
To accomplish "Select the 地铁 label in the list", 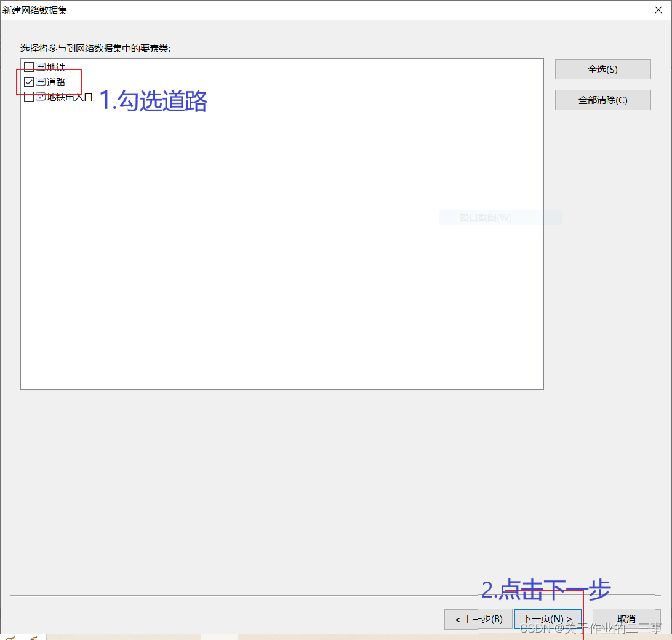I will tap(57, 66).
